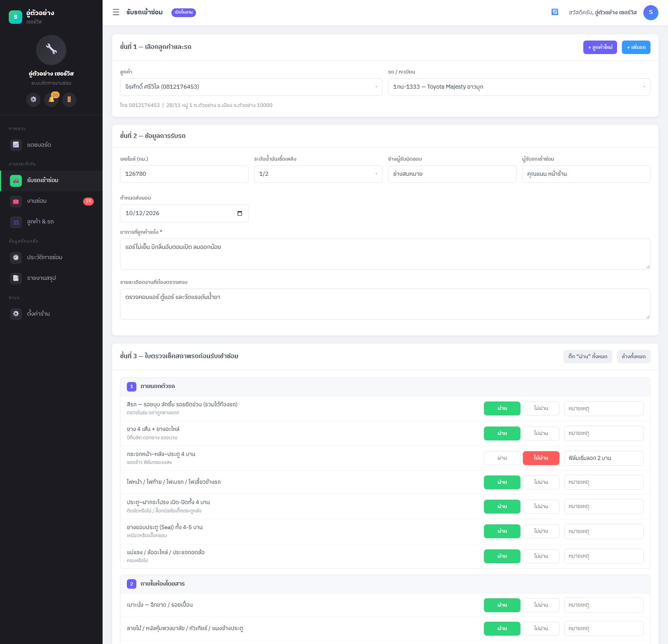Click the + เพิ่มรถ button
Image resolution: width=668 pixels, height=644 pixels.
pos(636,47)
